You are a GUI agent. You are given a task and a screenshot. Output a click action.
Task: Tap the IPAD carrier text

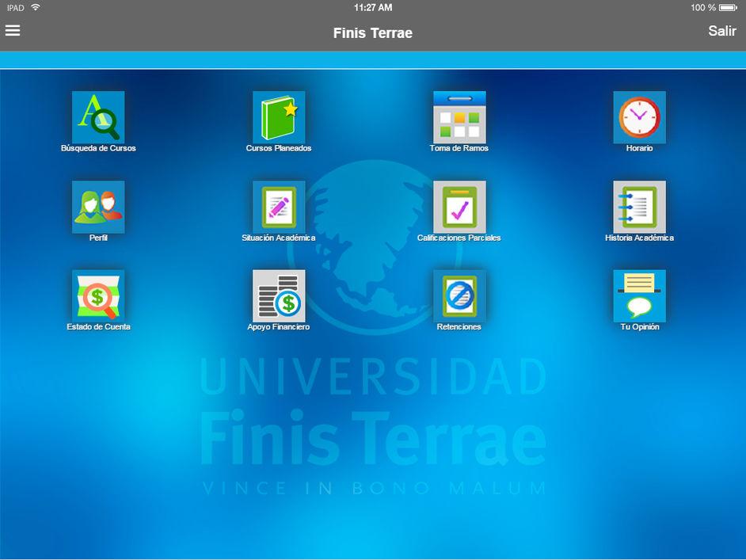[x=15, y=8]
